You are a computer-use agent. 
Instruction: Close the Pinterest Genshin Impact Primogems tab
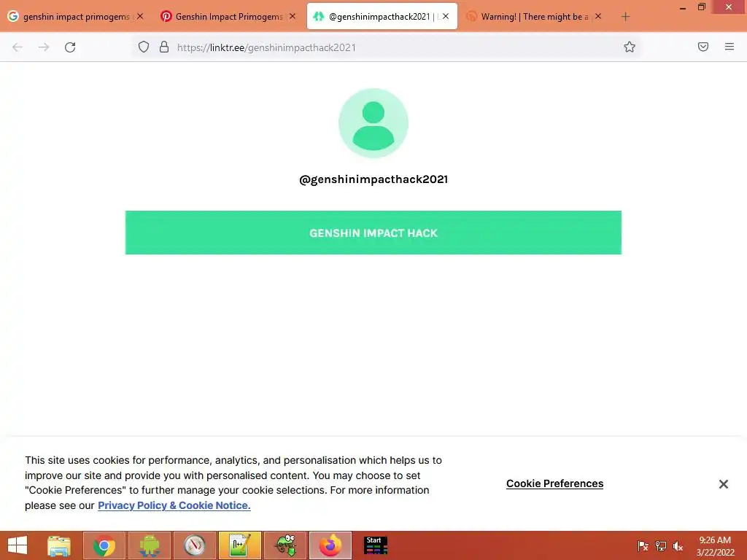293,16
